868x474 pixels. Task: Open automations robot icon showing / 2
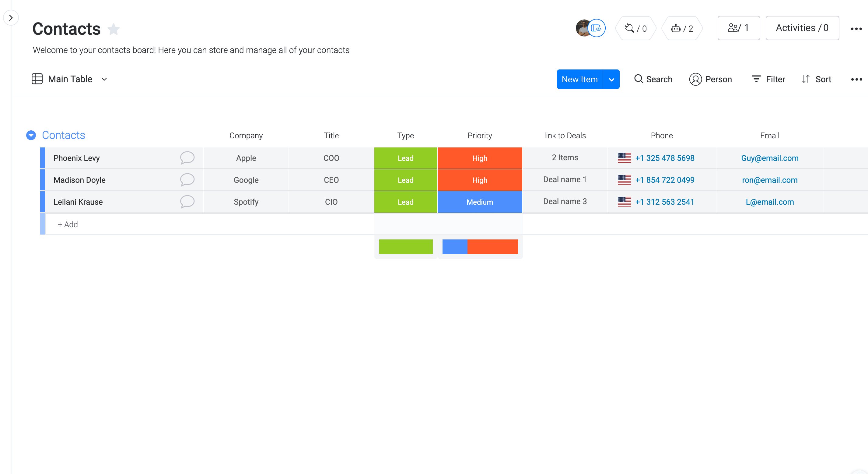coord(682,28)
